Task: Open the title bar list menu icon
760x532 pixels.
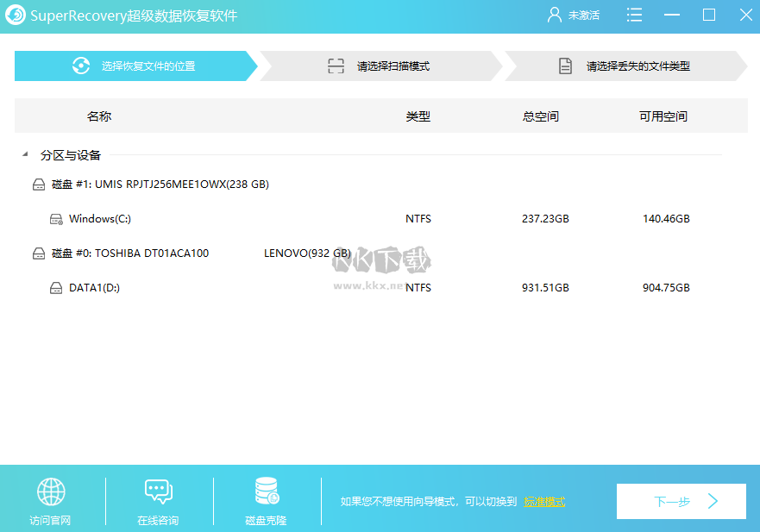Action: [634, 15]
